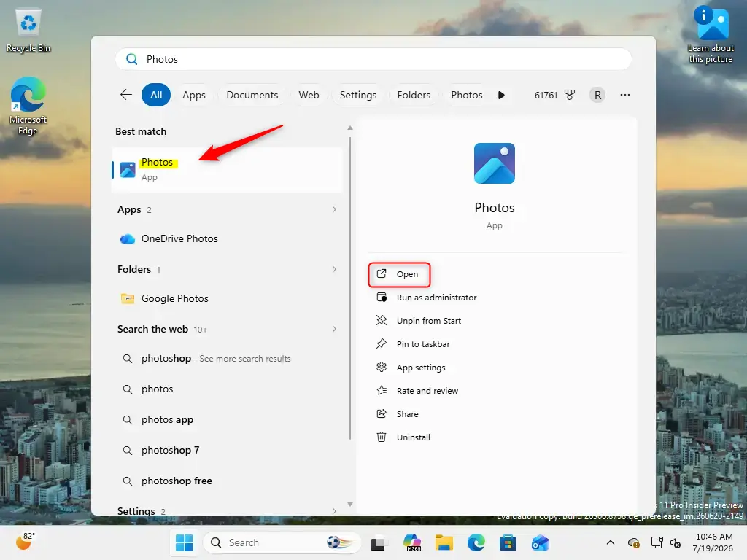This screenshot has height=560, width=747.
Task: Open File Explorer from the taskbar
Action: click(444, 542)
